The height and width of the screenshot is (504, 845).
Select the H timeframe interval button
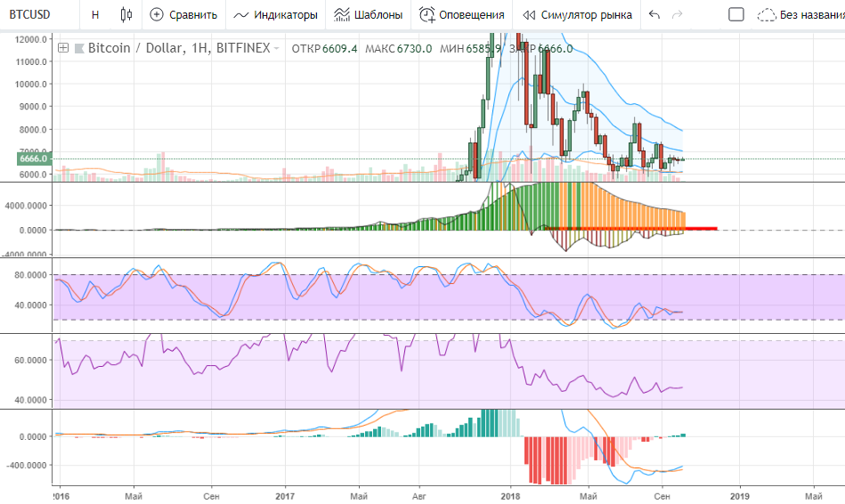coord(95,15)
